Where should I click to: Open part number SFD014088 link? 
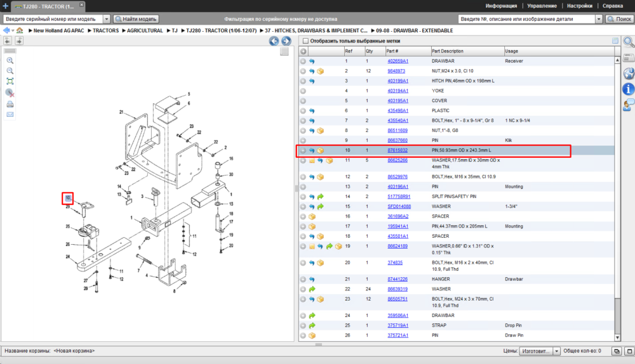click(399, 207)
